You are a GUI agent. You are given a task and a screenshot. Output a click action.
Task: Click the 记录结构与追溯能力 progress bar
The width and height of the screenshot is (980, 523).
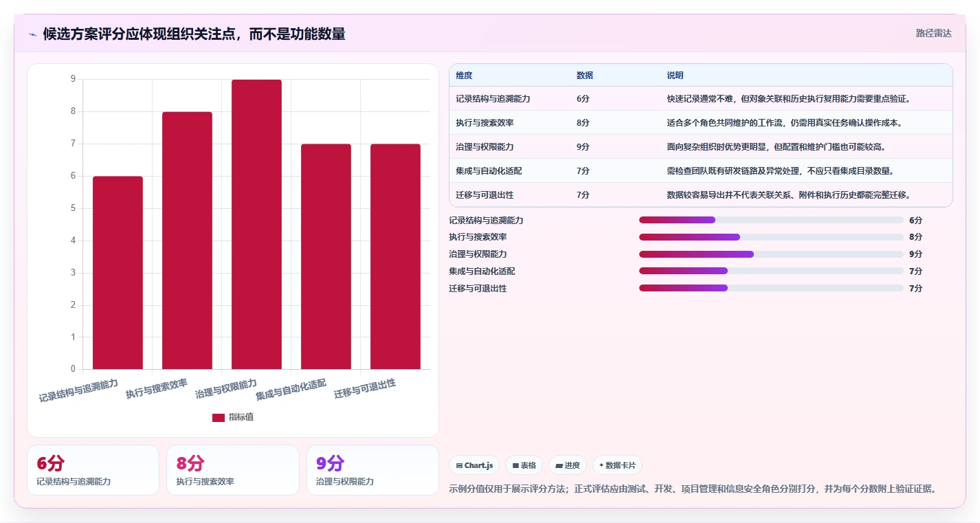771,220
